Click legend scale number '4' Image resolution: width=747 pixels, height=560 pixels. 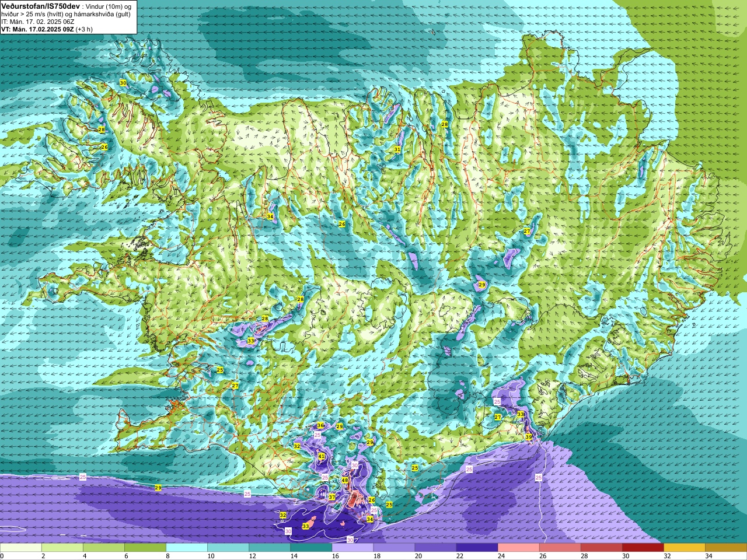point(85,556)
